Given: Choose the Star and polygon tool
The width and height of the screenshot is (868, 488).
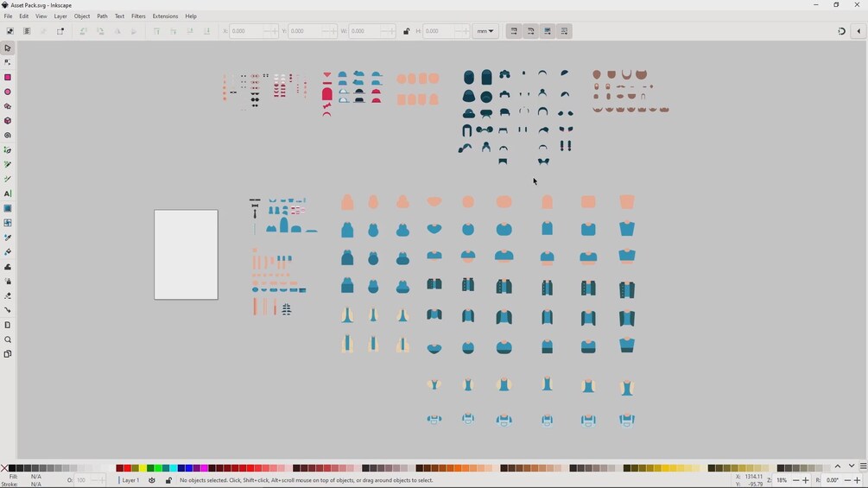Looking at the screenshot, I should click(x=8, y=106).
